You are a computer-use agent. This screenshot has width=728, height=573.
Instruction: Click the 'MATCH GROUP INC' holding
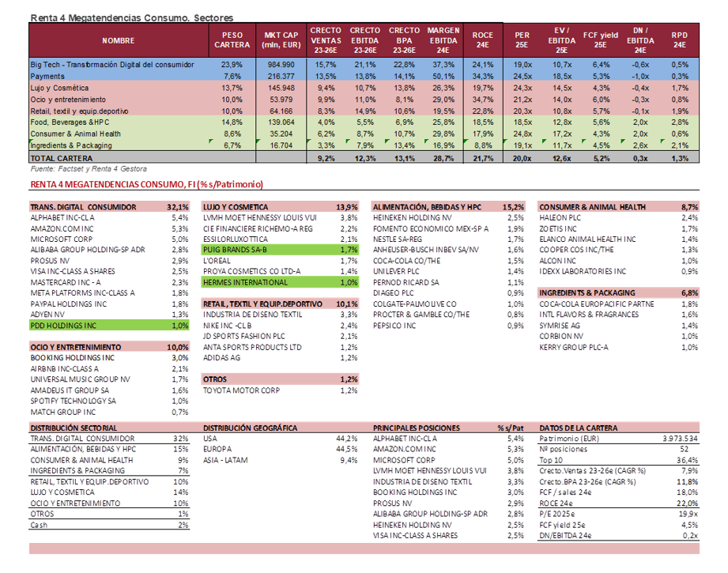pyautogui.click(x=63, y=413)
